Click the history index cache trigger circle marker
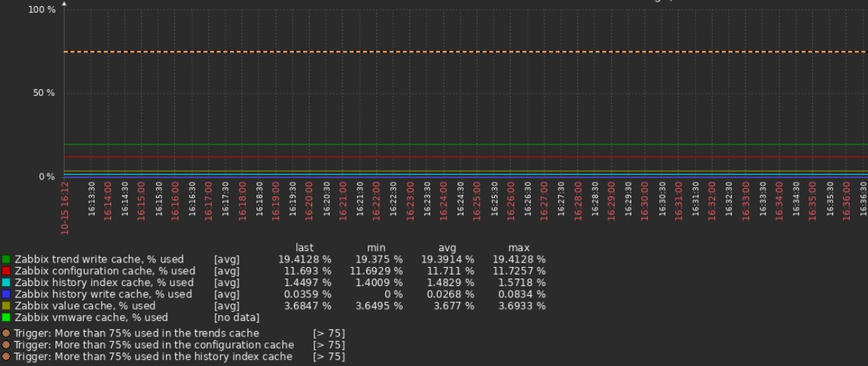Viewport: 868px width, 366px height. click(x=6, y=357)
